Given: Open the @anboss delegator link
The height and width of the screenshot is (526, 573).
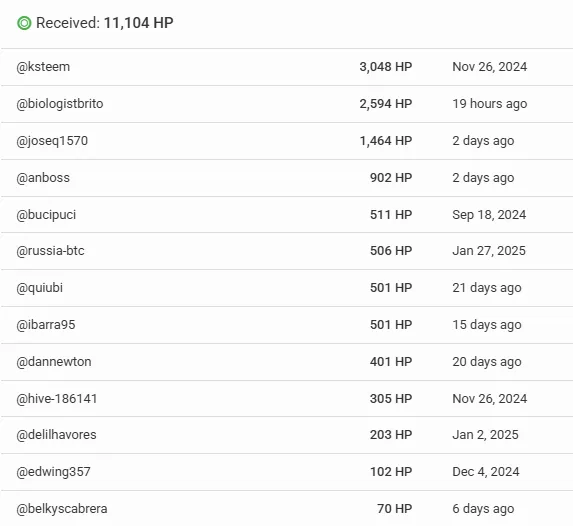Looking at the screenshot, I should coord(43,178).
